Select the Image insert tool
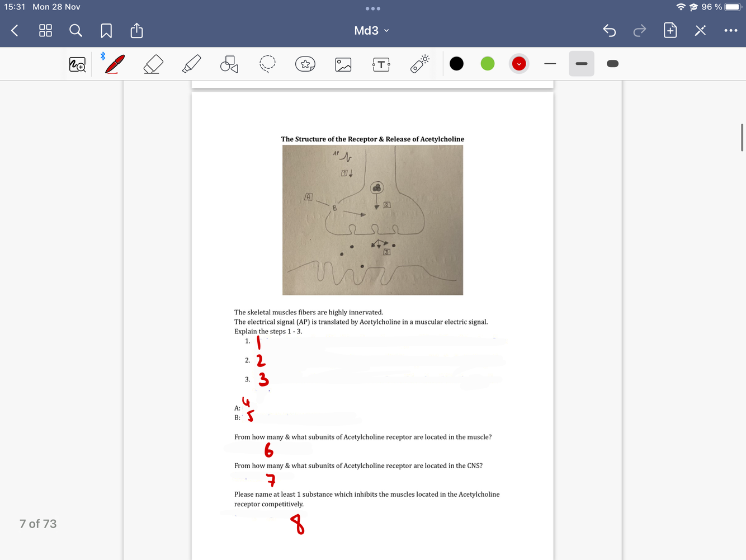The image size is (746, 560). (343, 64)
